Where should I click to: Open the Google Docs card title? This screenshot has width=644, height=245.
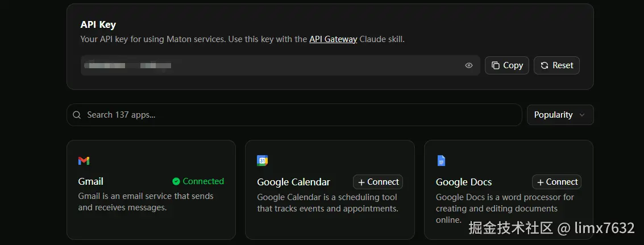tap(464, 182)
